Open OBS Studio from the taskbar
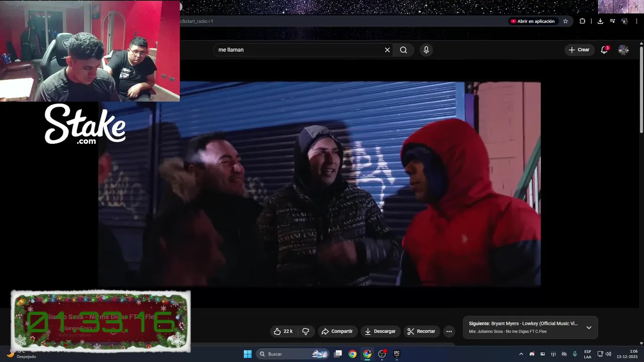Image resolution: width=644 pixels, height=362 pixels. click(382, 354)
